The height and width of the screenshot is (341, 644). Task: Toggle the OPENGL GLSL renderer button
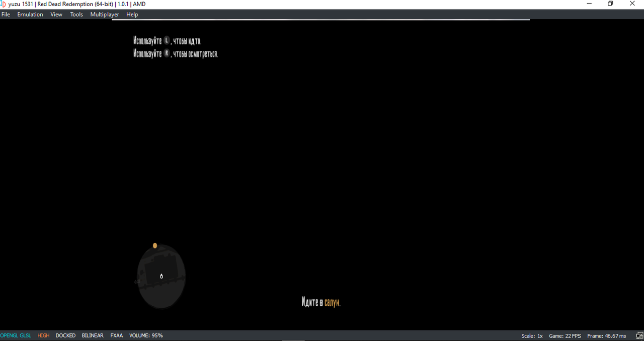(16, 335)
